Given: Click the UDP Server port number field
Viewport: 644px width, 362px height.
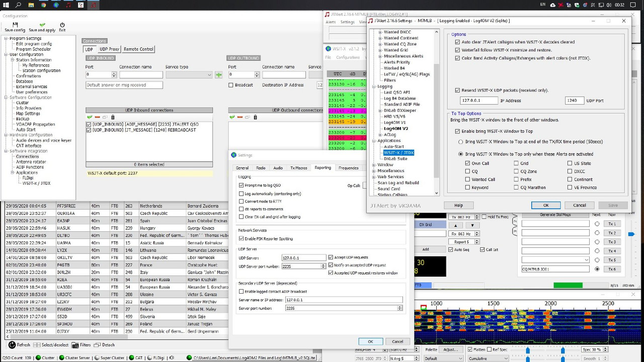Looking at the screenshot, I should 300,266.
